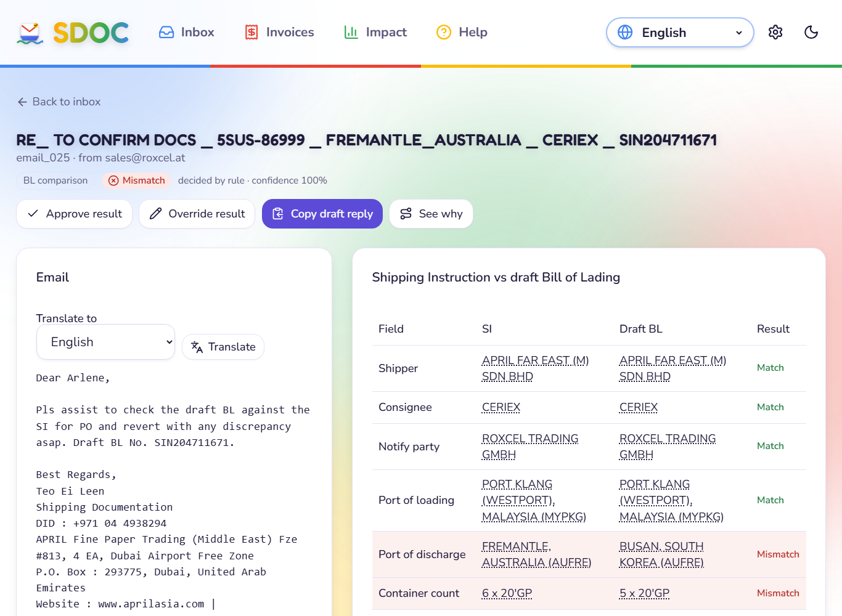Click SI value ROXCEL TRADING GMBH
Screen dimensions: 842x616
(530, 447)
